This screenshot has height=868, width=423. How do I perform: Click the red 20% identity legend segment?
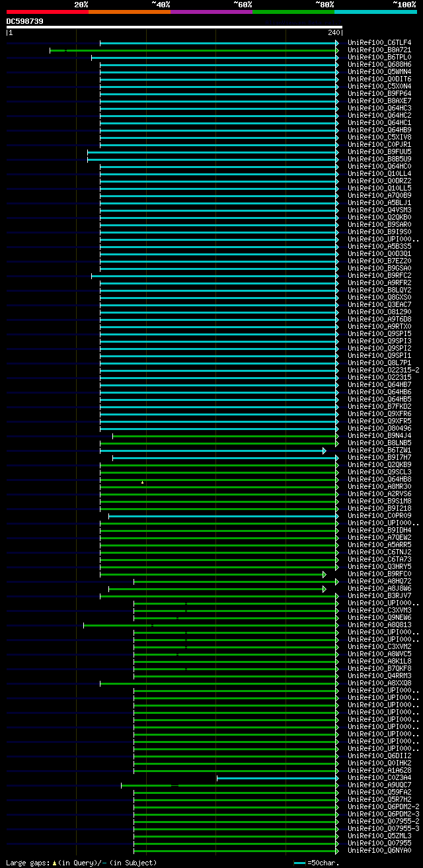(x=48, y=11)
